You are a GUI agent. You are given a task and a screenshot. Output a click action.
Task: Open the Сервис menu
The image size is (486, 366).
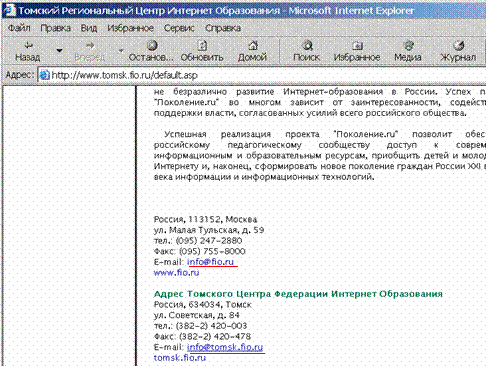point(179,28)
